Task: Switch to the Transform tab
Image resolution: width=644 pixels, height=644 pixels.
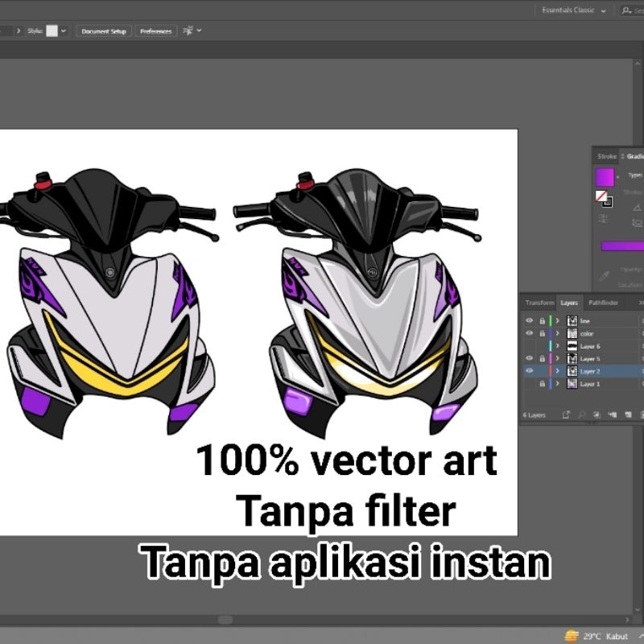Action: tap(539, 303)
